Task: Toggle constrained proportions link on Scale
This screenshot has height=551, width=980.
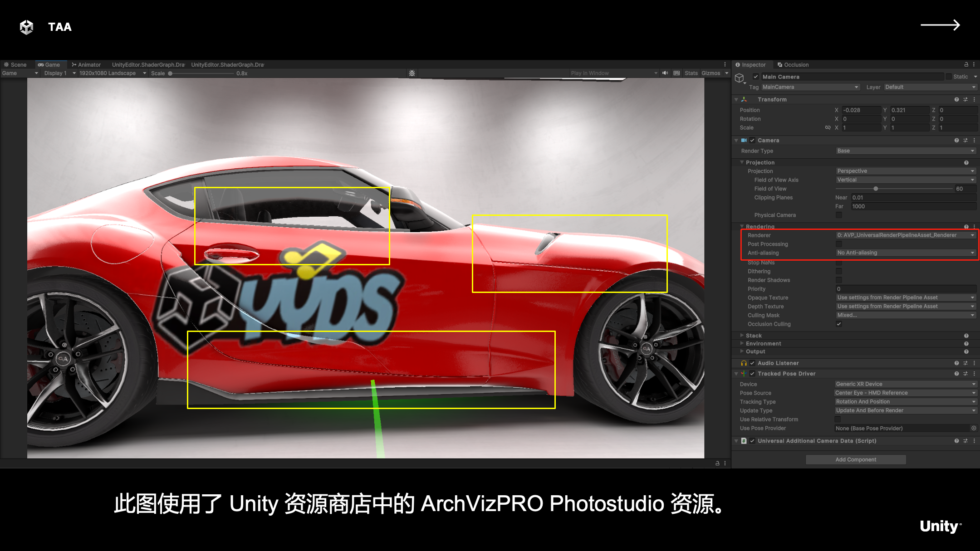Action: [x=828, y=127]
